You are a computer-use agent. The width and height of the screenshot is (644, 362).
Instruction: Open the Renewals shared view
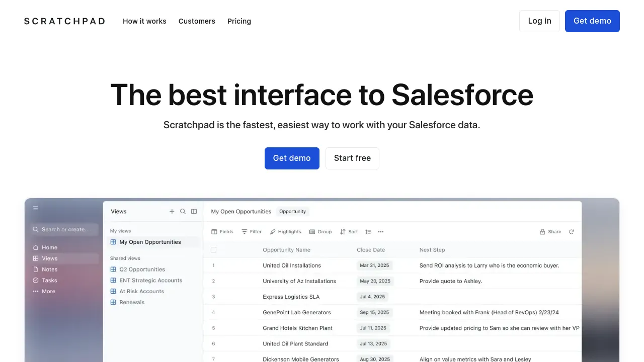pos(128,303)
